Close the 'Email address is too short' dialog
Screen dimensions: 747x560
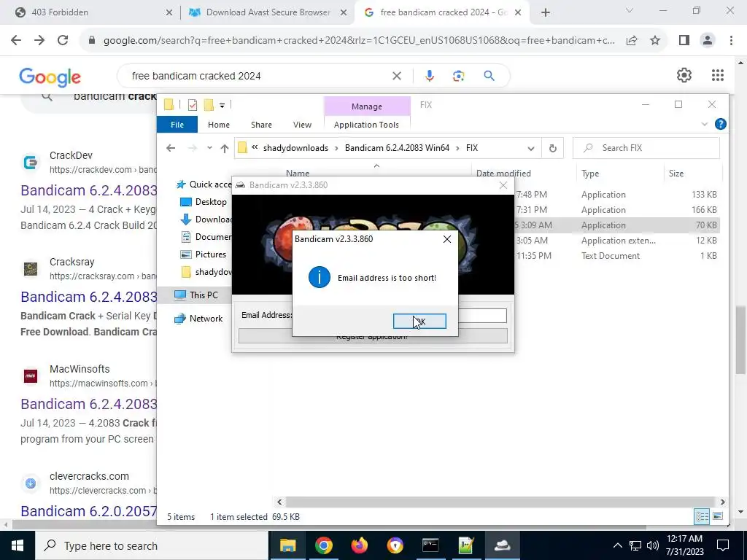coord(447,239)
